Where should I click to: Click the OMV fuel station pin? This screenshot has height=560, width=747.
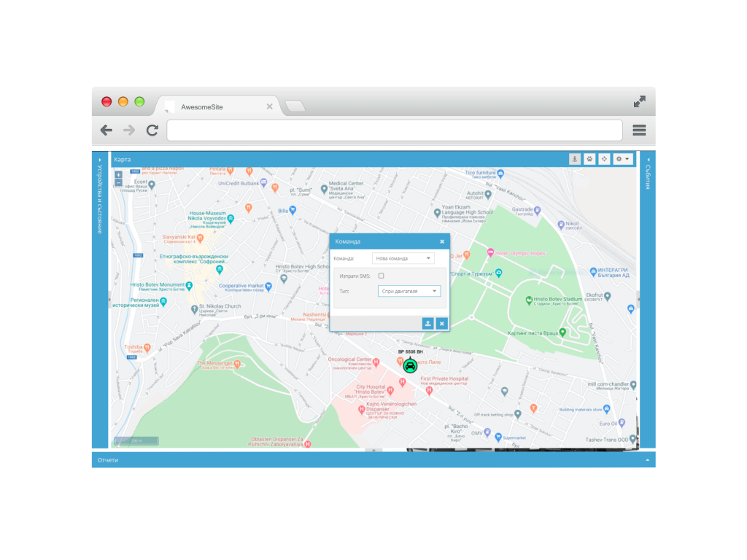click(x=487, y=433)
